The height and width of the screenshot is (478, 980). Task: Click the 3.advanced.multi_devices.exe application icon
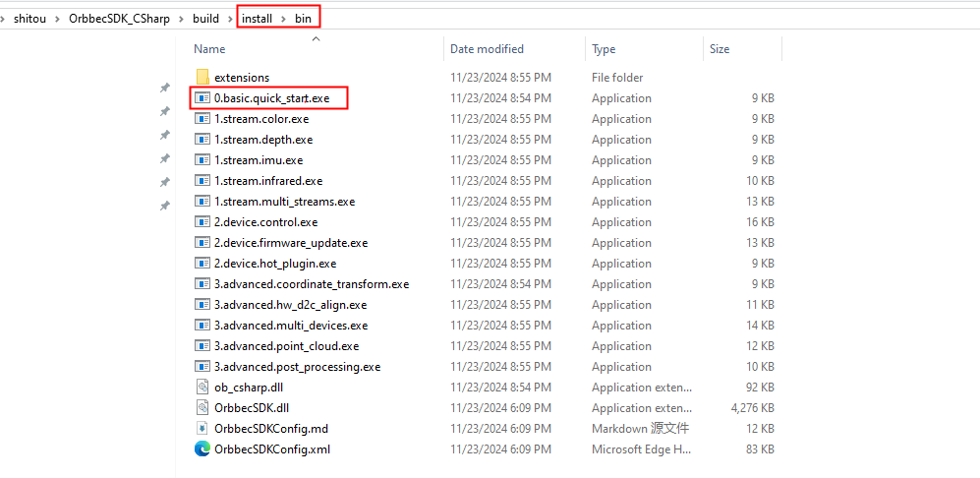202,325
